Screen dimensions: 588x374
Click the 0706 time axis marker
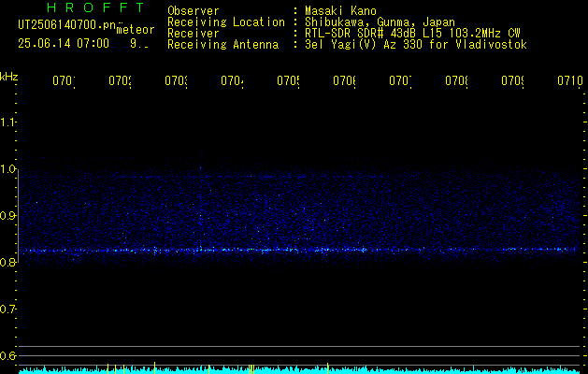coord(344,80)
